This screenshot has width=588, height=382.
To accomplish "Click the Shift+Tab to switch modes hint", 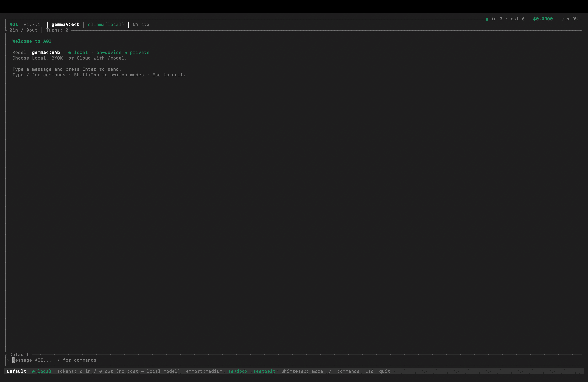I will [x=109, y=75].
